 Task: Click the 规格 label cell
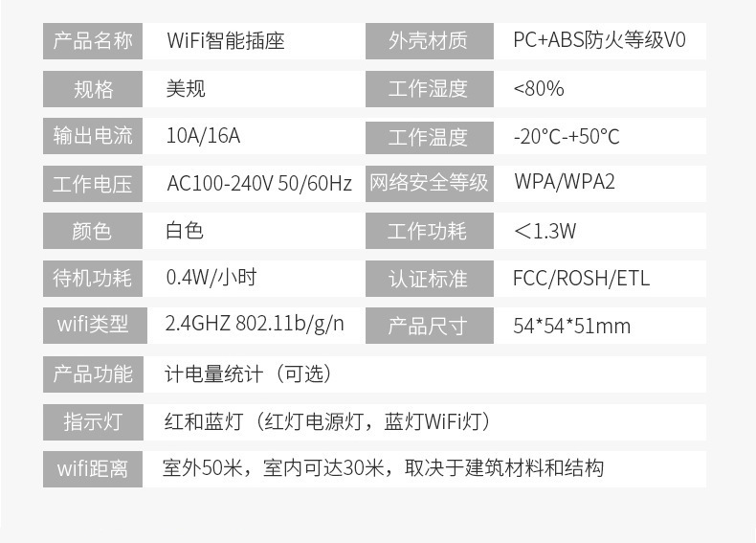93,89
